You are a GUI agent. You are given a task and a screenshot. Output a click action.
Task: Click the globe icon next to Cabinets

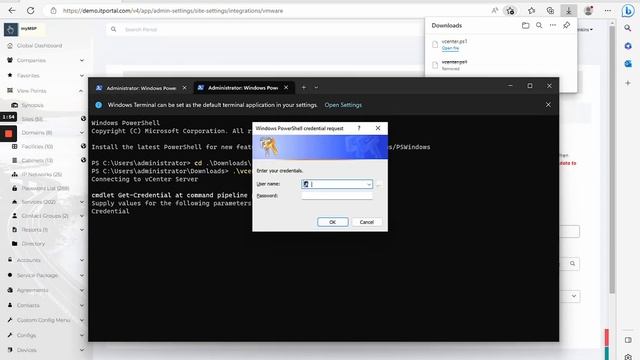tap(83, 160)
